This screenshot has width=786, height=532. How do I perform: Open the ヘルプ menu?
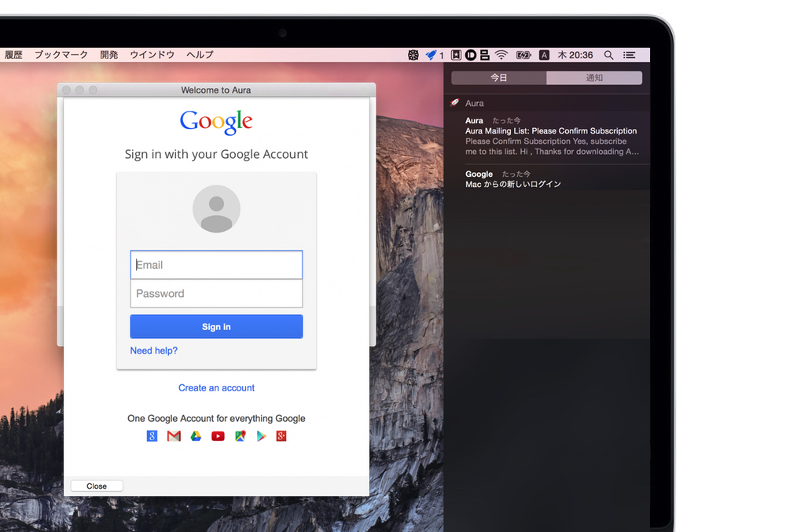[200, 54]
